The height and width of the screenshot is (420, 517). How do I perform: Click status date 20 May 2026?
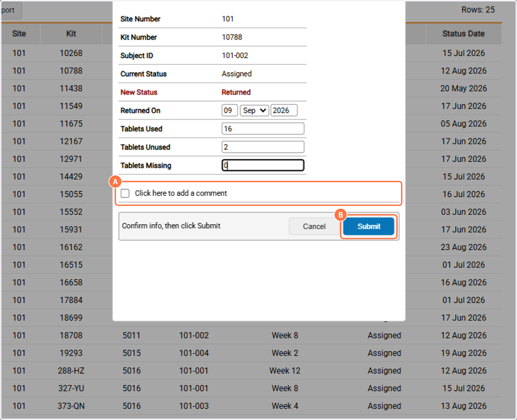click(464, 88)
